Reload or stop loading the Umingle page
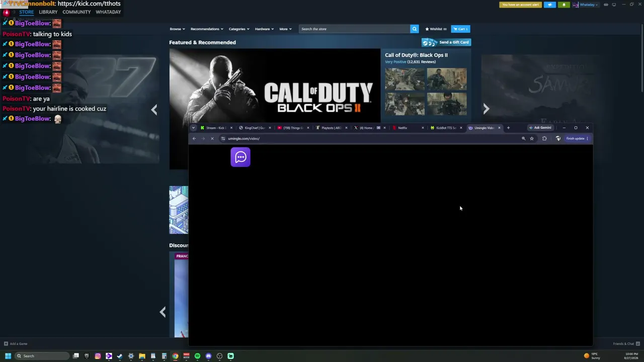 click(x=212, y=138)
